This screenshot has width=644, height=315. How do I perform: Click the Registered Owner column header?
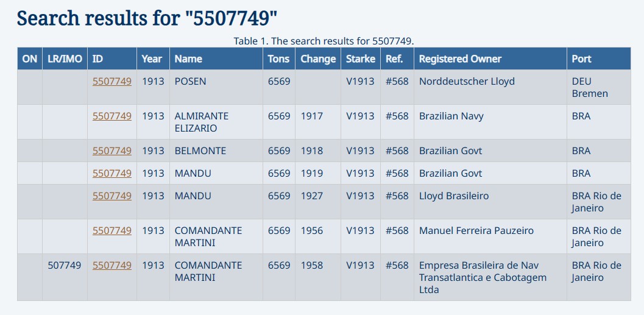(490, 58)
